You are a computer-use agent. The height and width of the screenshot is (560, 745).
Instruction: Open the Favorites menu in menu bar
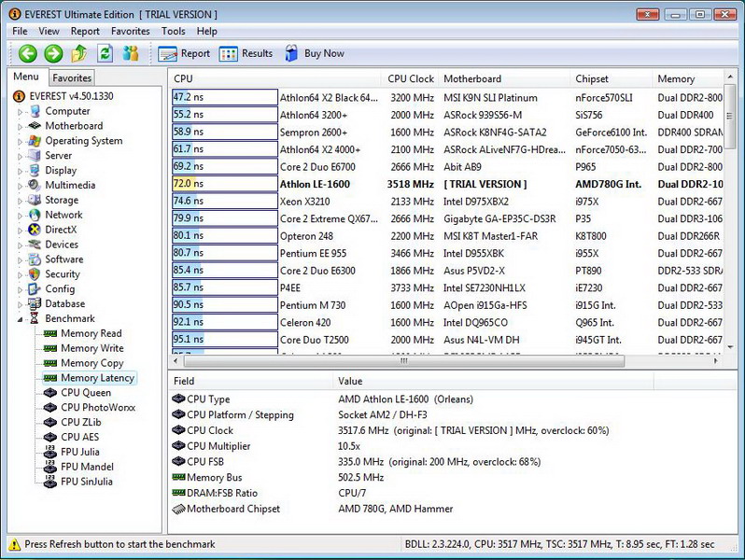130,31
